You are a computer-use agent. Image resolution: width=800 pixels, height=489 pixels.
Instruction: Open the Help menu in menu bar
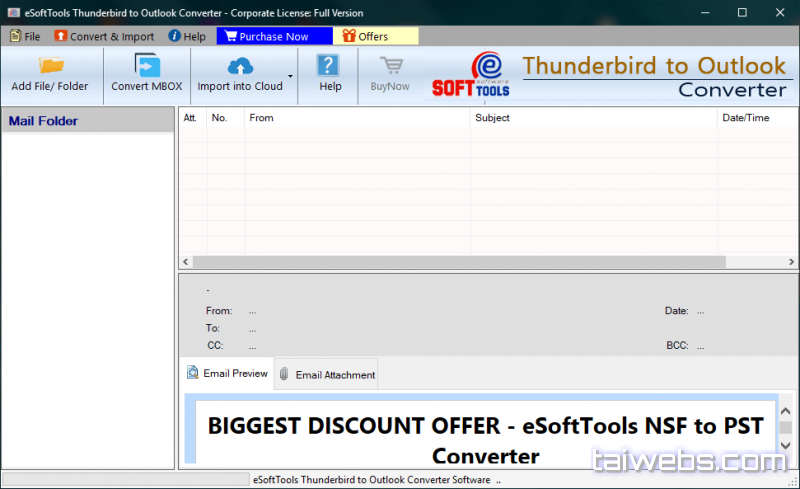click(187, 36)
